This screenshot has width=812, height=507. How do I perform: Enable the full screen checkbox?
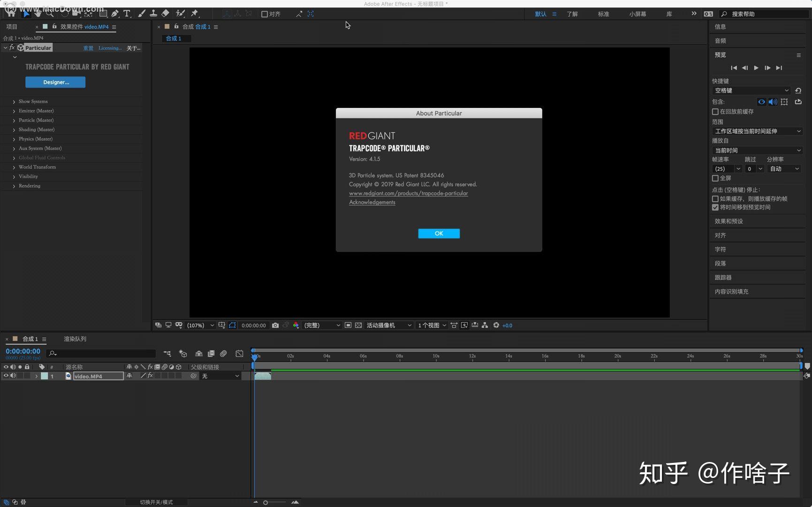point(715,178)
